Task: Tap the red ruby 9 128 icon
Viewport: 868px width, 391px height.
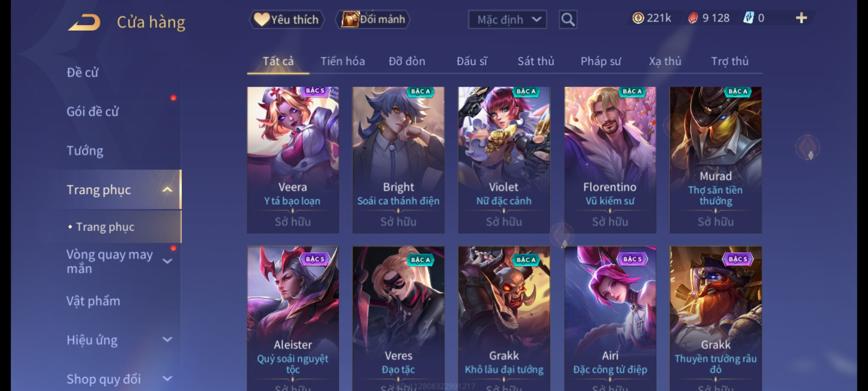Action: [693, 18]
